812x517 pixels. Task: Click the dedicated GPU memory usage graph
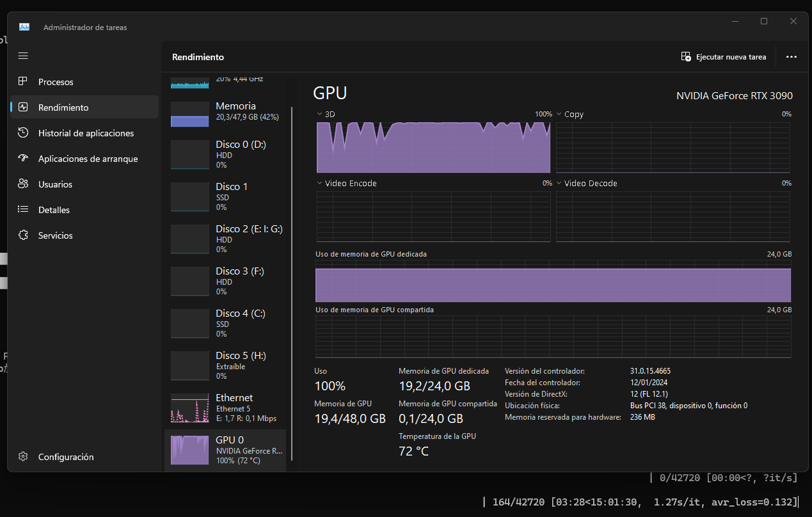(x=553, y=281)
